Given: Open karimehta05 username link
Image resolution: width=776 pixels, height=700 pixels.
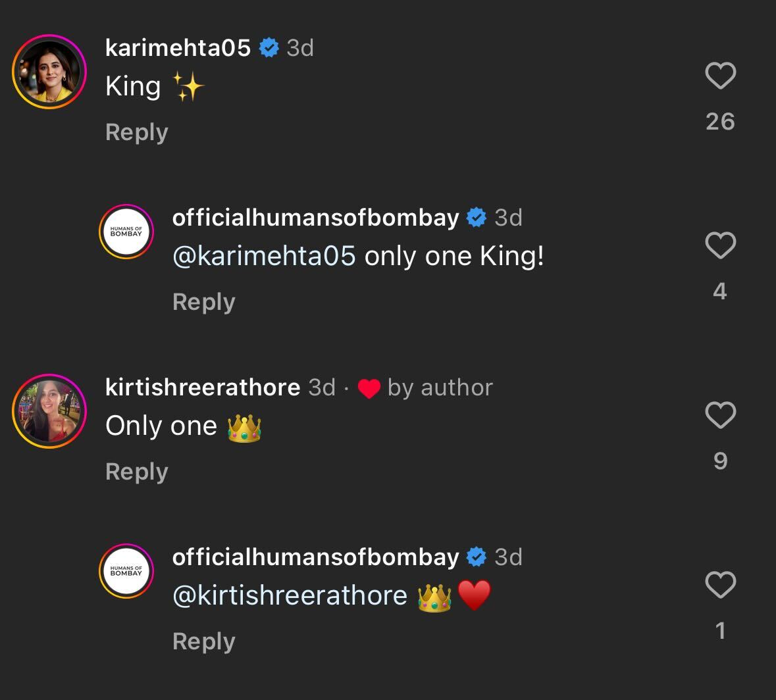Looking at the screenshot, I should 178,48.
